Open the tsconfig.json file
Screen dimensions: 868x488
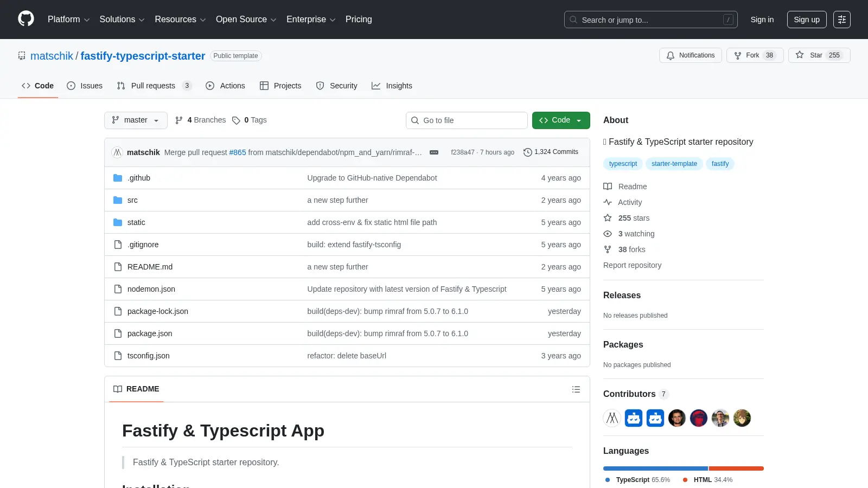point(149,356)
